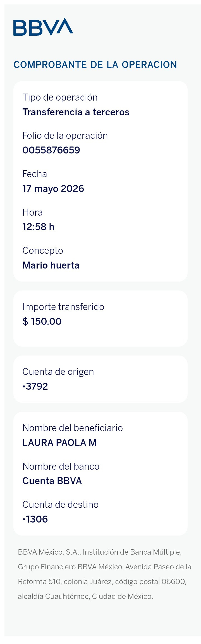This screenshot has height=644, width=201.
Task: Select the origin account •3792
Action: coord(35,386)
